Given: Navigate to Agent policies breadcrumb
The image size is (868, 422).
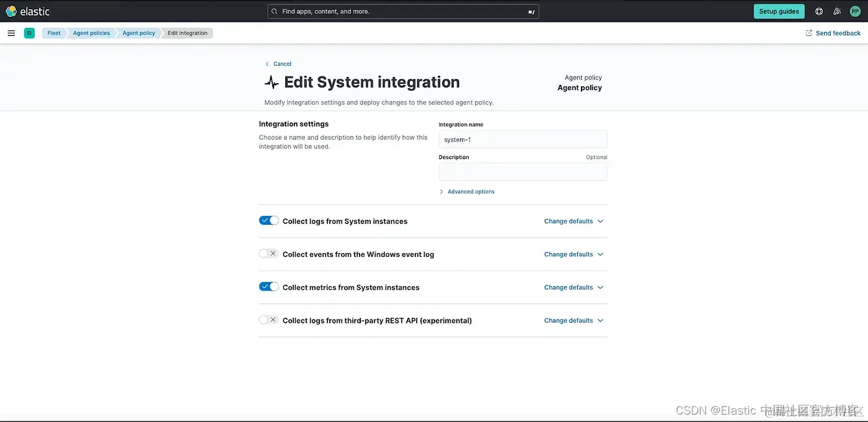Looking at the screenshot, I should coord(91,33).
